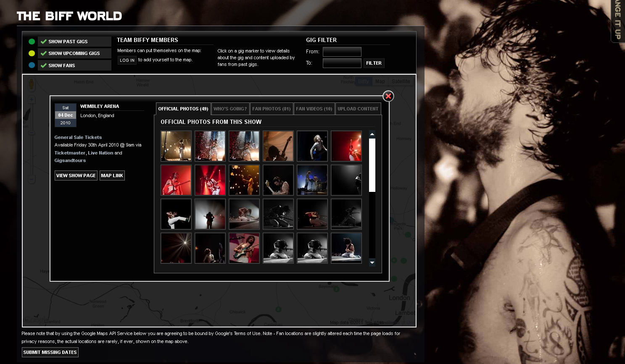Screen dimensions: 625x364
Task: Click the white gallery scrollbar thumb
Action: click(372, 165)
